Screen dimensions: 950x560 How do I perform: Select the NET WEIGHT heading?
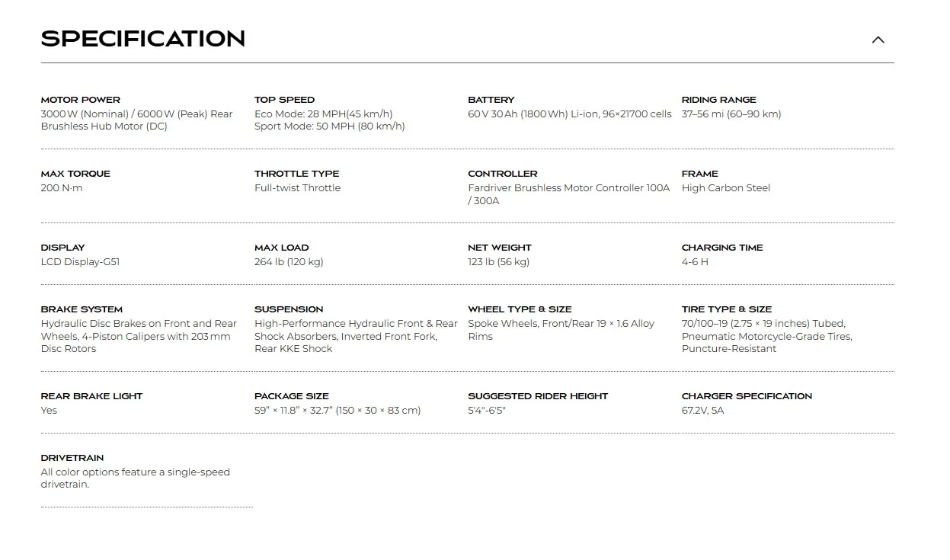500,248
